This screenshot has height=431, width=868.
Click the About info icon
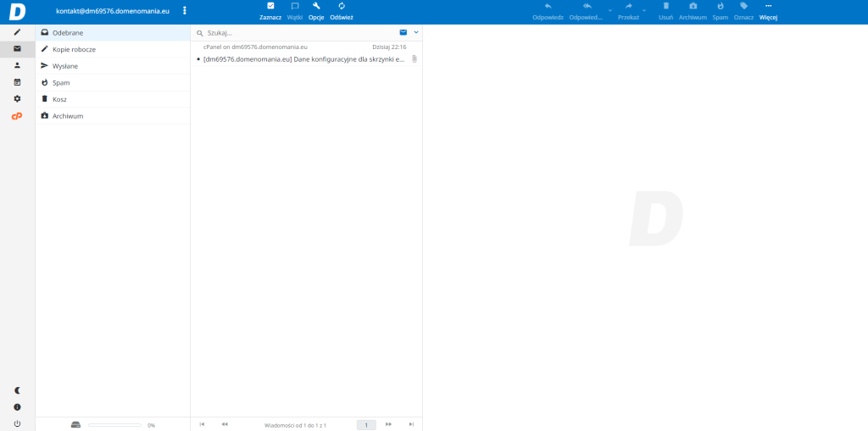17,407
